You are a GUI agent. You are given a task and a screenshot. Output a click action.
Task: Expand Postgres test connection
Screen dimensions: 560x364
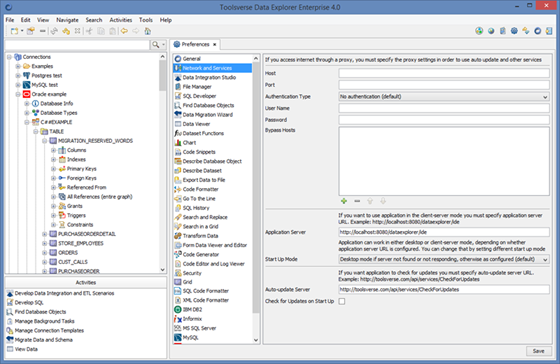coord(18,76)
